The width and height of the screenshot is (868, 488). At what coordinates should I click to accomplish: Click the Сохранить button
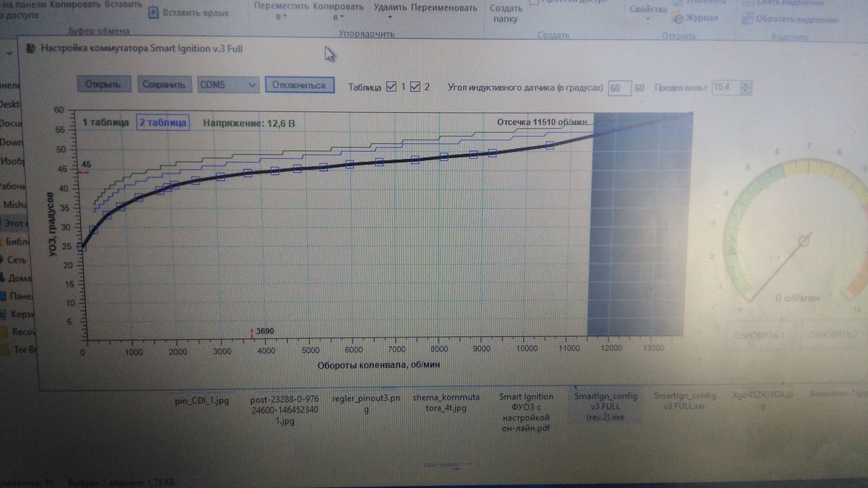[166, 85]
